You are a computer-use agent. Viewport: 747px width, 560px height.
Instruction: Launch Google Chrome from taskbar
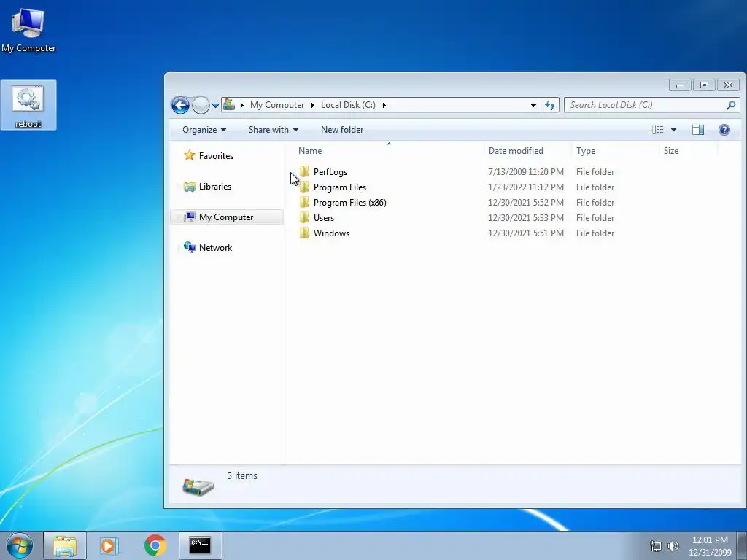point(155,545)
